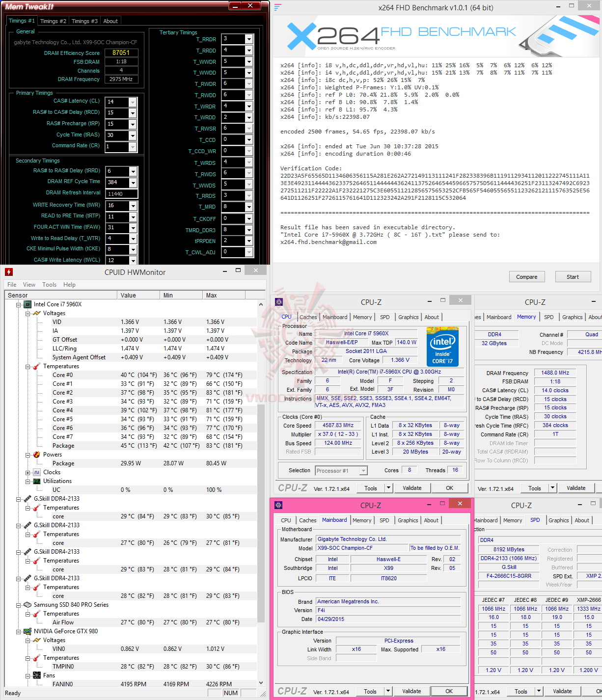
Task: Click the Powers flame icon in HWMonitor
Action: [x=37, y=455]
